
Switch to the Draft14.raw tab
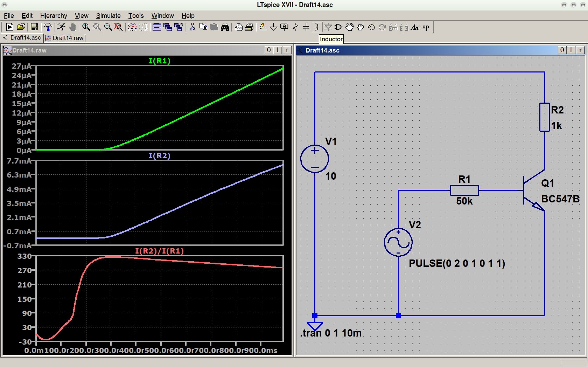(x=64, y=38)
